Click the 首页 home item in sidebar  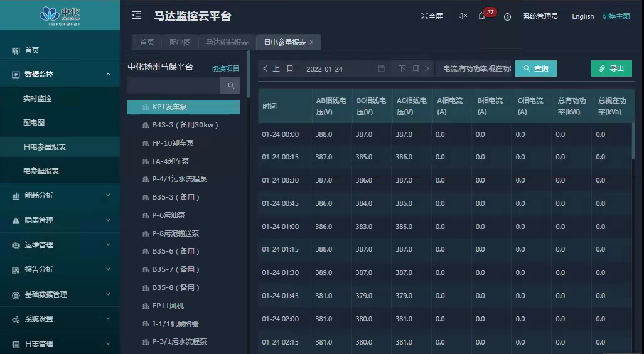[x=32, y=50]
